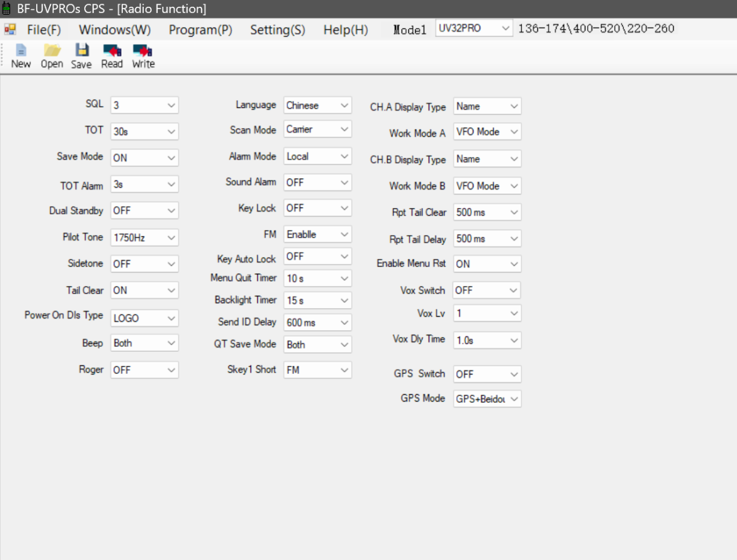The image size is (737, 560).
Task: Click the Save floppy disk icon
Action: pyautogui.click(x=81, y=51)
